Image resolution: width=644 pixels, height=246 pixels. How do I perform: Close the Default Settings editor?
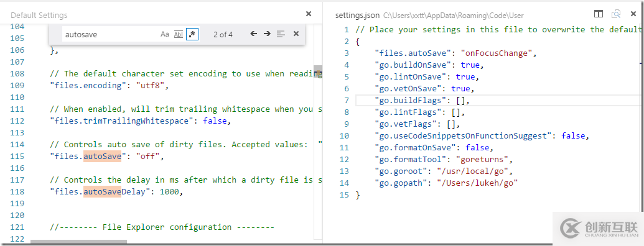pos(309,14)
